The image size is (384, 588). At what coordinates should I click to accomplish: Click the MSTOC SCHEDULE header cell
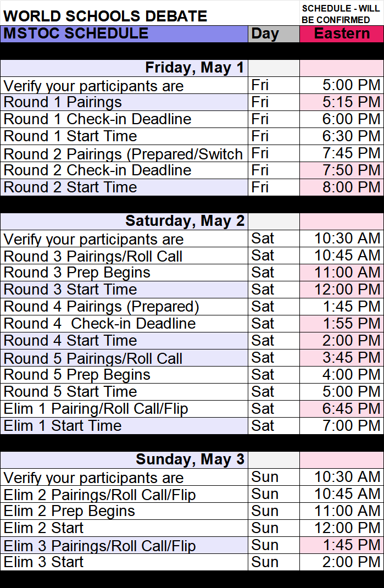124,34
